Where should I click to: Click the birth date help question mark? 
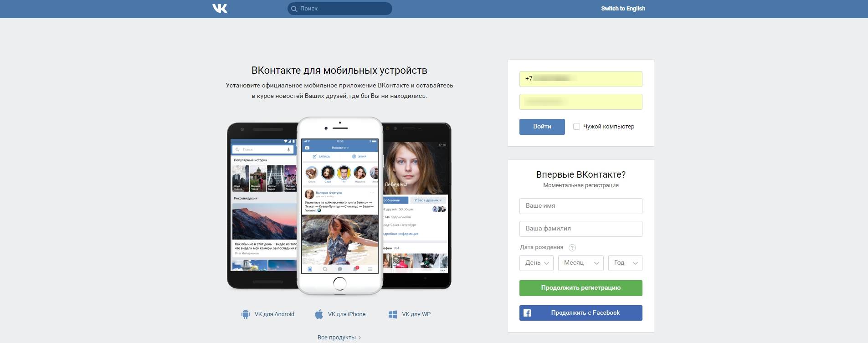pos(572,248)
